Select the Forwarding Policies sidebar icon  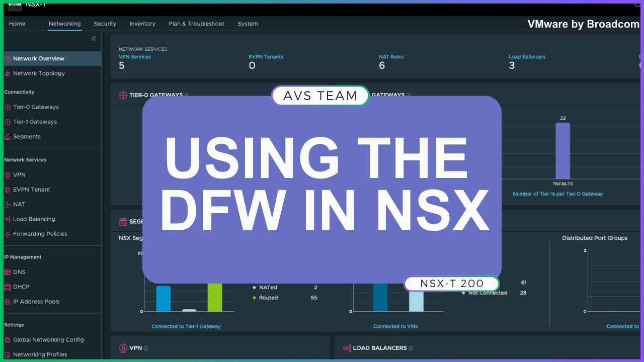click(x=8, y=234)
